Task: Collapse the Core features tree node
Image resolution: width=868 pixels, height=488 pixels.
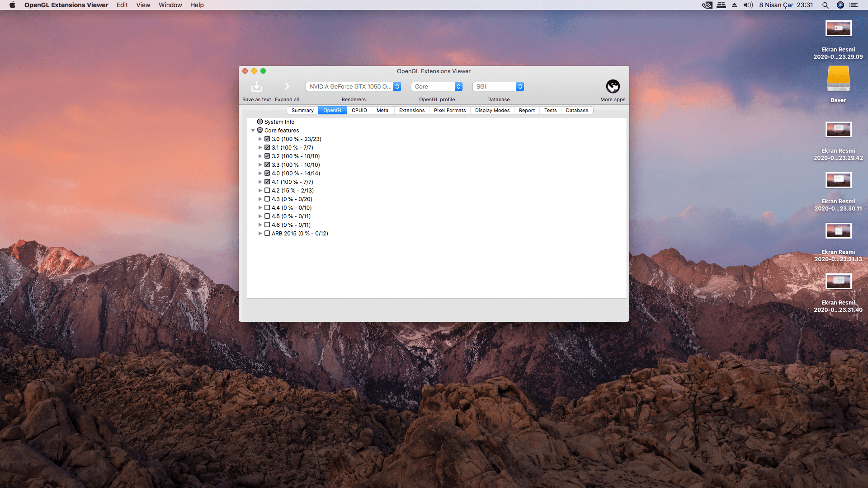Action: 253,131
